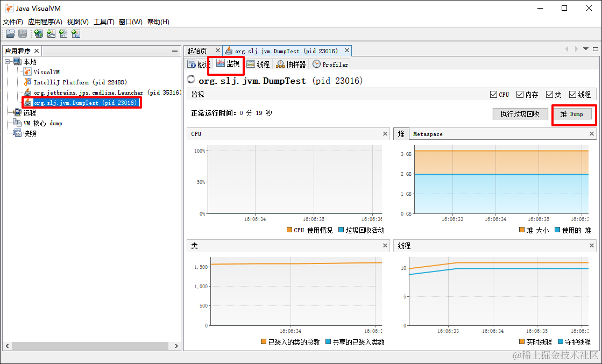Close the DumpTest document tab
This screenshot has height=364, width=602.
(346, 50)
